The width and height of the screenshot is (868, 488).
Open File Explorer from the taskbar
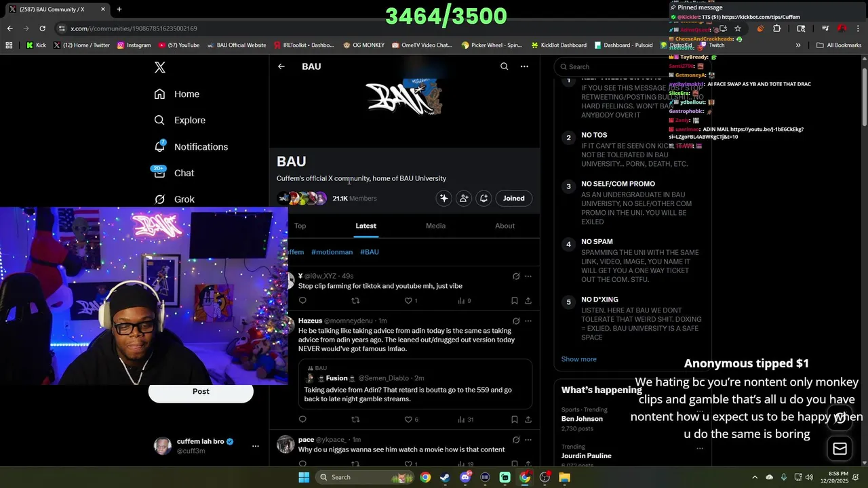coord(564,477)
